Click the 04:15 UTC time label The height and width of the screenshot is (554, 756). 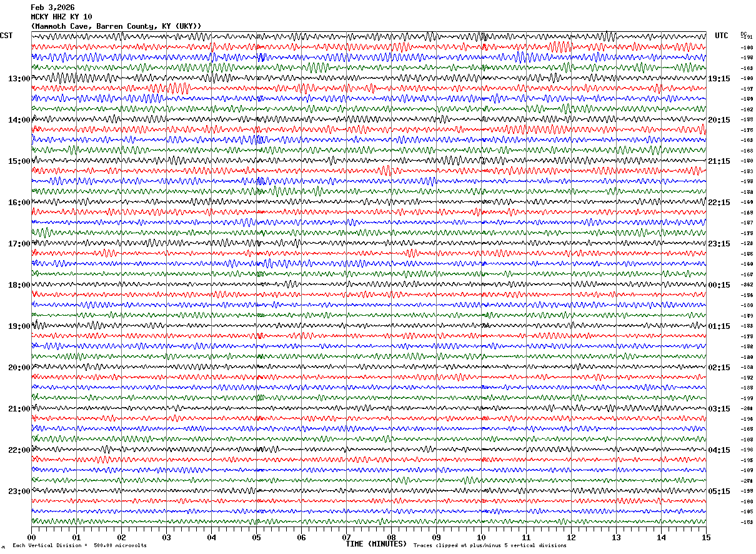tap(719, 450)
